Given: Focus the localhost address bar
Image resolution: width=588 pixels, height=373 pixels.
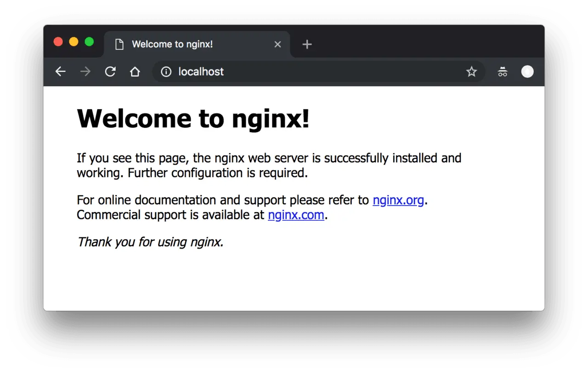Looking at the screenshot, I should pos(319,72).
